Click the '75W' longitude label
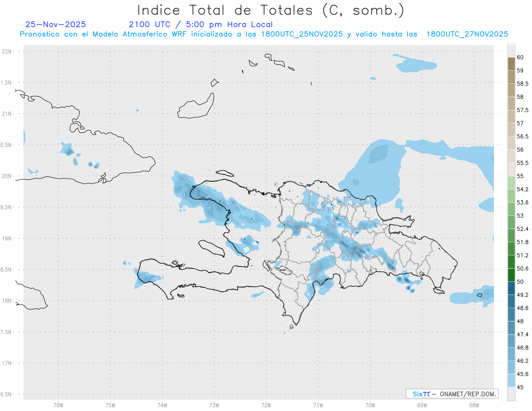Viewport: 532px width, 411px height. click(x=110, y=405)
